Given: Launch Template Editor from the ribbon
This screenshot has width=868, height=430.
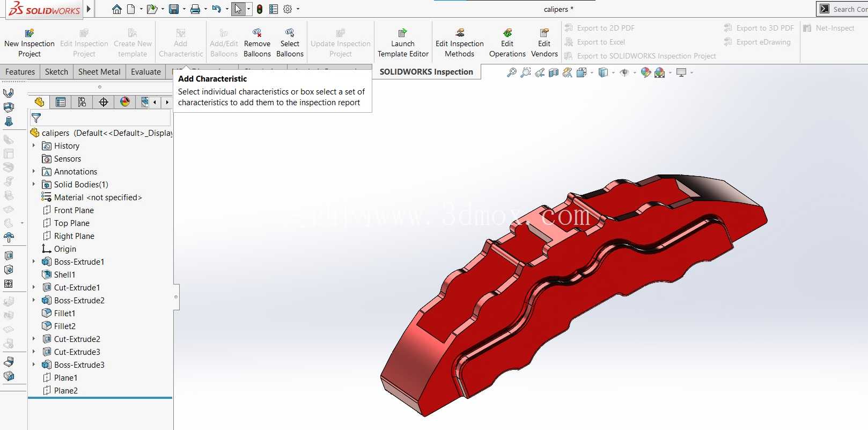Looking at the screenshot, I should pos(403,43).
